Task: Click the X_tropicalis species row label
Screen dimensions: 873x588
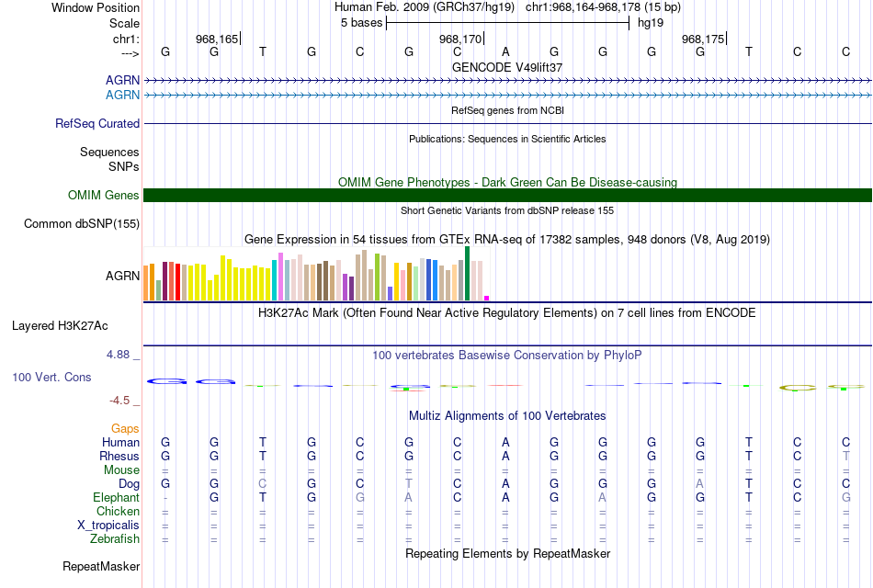Action: [x=108, y=526]
